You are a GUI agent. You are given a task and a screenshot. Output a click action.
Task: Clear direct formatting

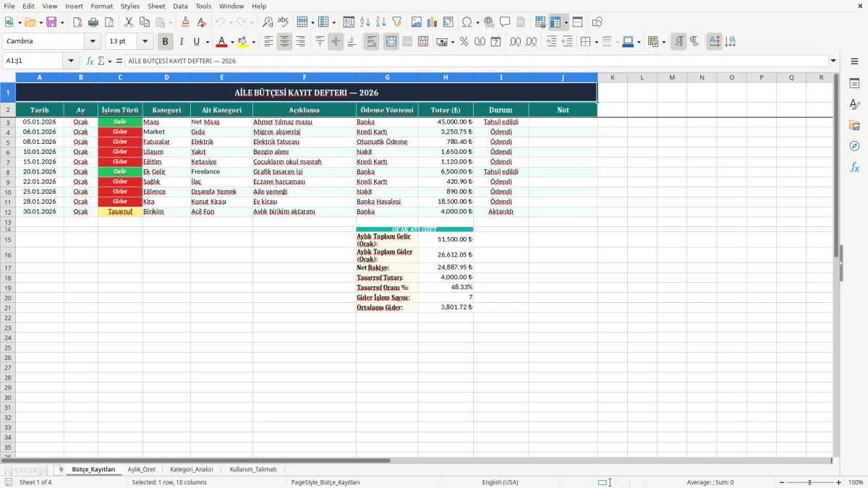[202, 22]
